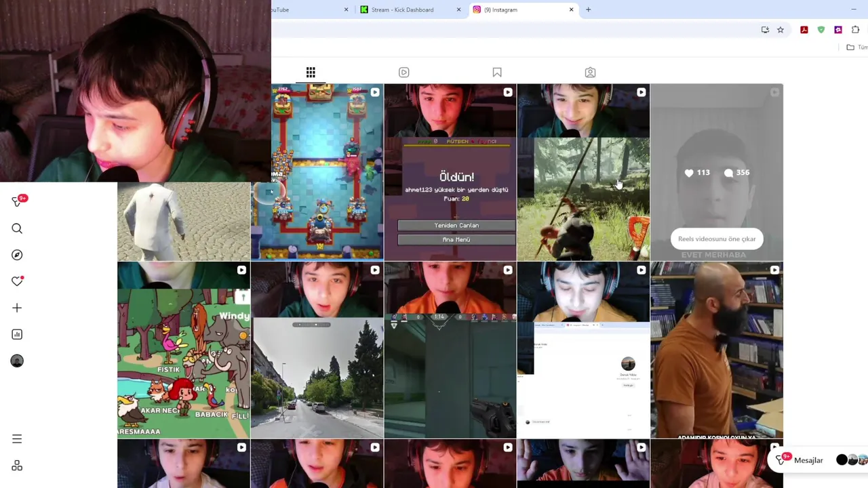Switch to the posts grid tab
Screen dimensions: 868x488
pyautogui.click(x=311, y=73)
